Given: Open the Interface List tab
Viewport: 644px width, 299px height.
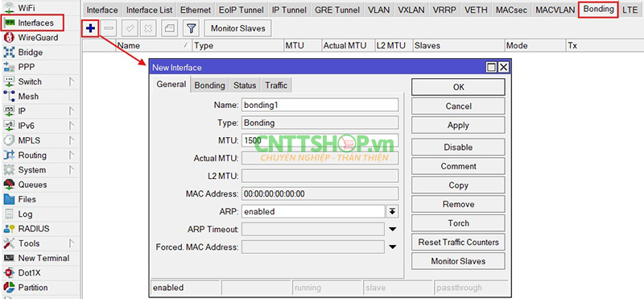Looking at the screenshot, I should tap(149, 10).
